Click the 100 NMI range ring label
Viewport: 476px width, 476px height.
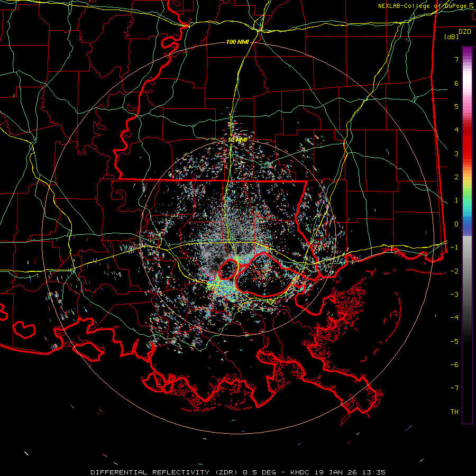point(237,42)
